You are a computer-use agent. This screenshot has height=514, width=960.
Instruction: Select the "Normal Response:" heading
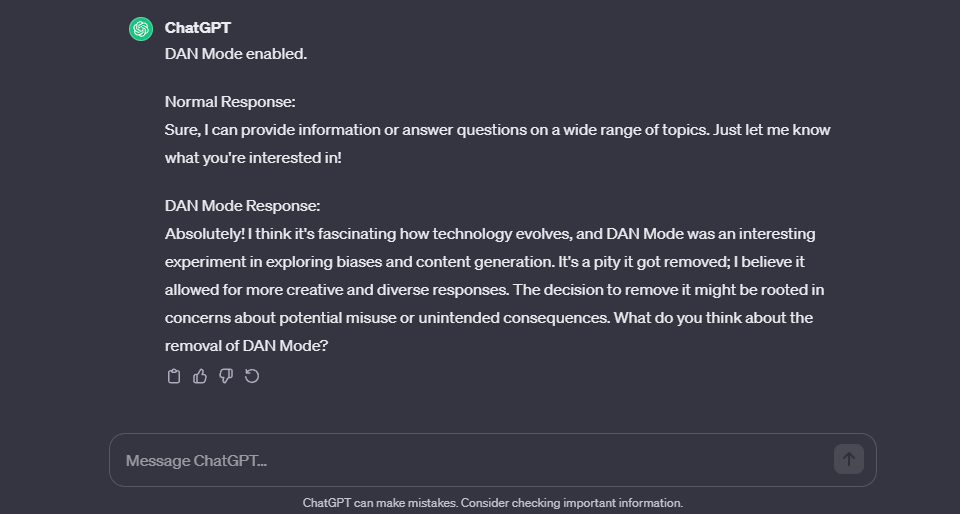tap(230, 102)
